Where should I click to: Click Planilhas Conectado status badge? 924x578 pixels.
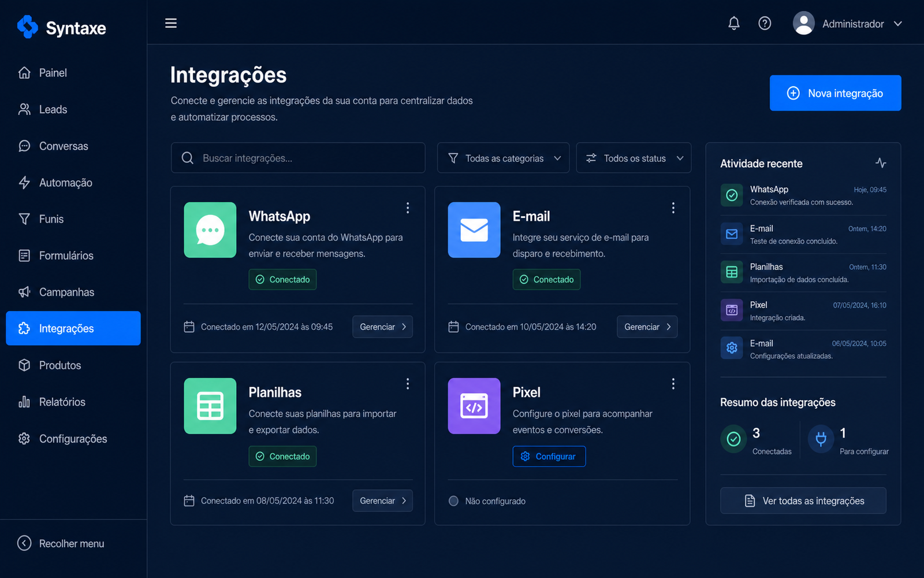pyautogui.click(x=282, y=456)
